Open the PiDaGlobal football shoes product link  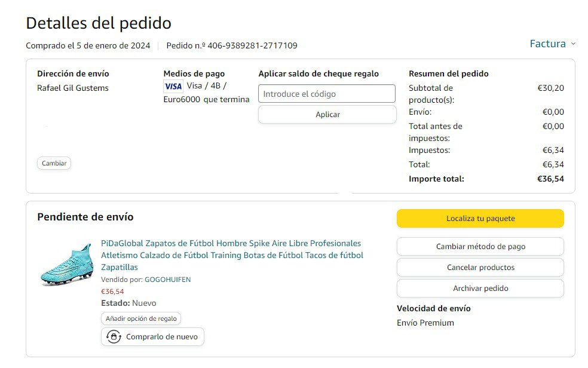tap(232, 255)
